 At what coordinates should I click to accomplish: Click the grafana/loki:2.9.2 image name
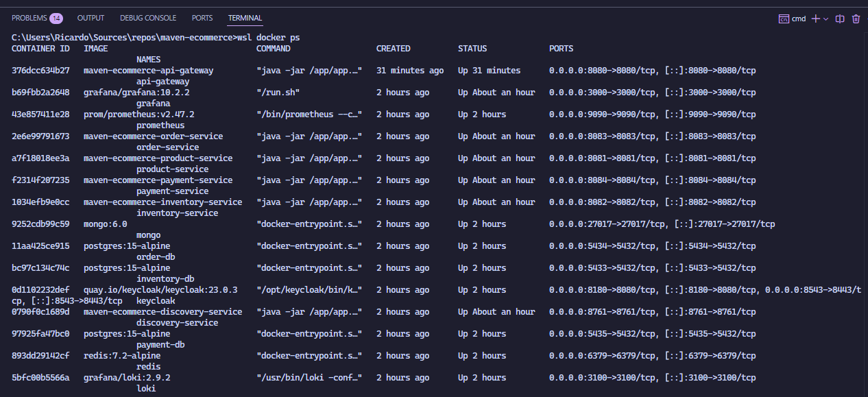(x=127, y=378)
